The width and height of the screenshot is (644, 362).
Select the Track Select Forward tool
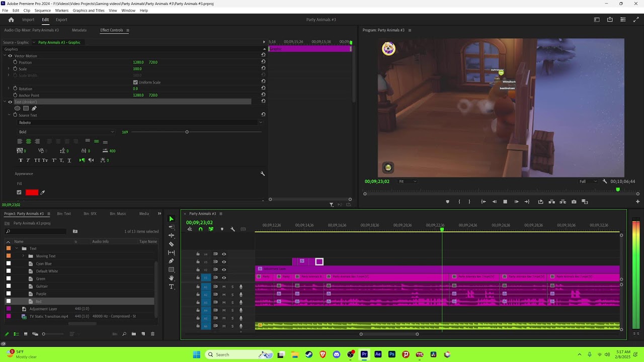pyautogui.click(x=171, y=227)
